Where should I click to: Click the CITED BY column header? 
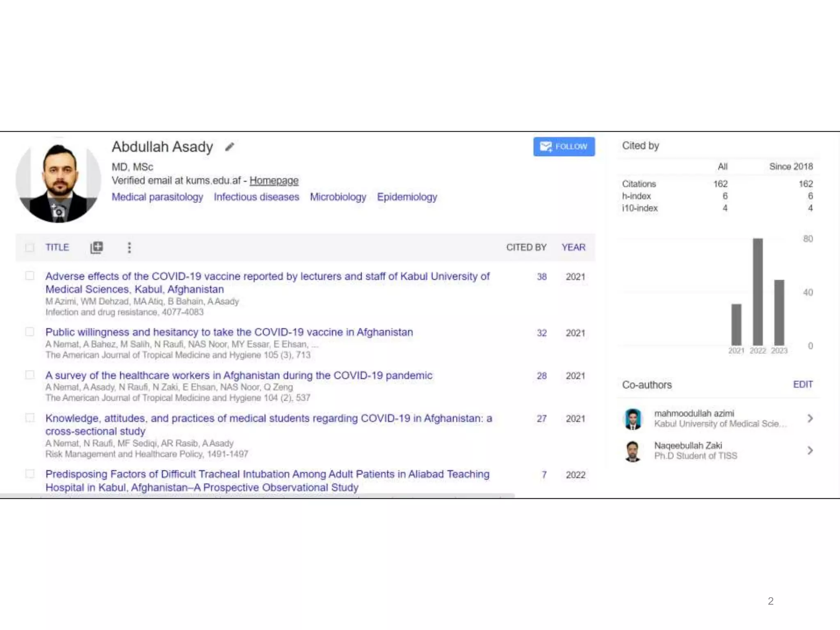click(526, 247)
